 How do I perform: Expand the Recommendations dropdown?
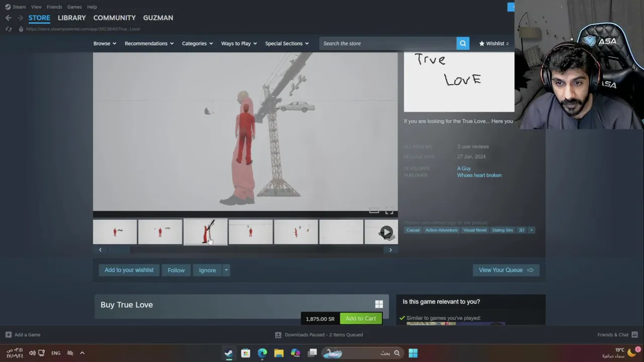point(149,43)
